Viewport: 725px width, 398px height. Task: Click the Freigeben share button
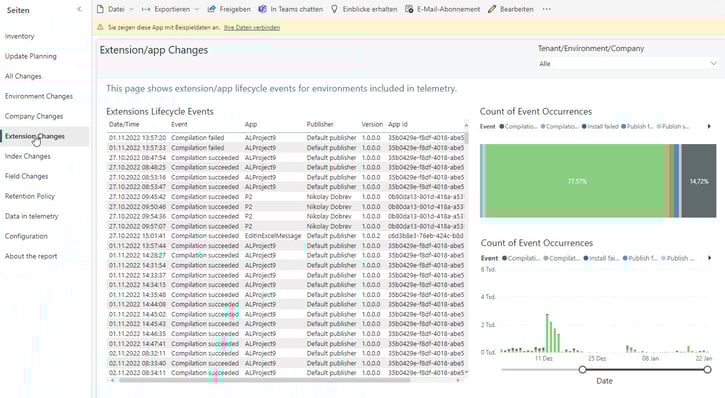tap(229, 9)
